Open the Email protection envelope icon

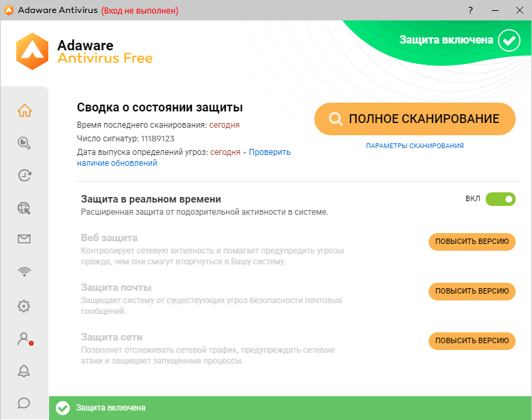[24, 239]
